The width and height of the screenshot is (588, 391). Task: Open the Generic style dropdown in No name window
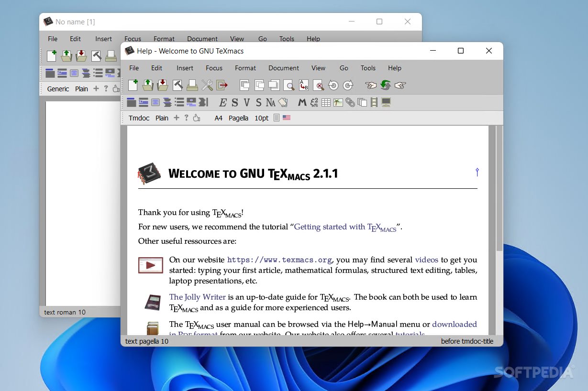58,89
